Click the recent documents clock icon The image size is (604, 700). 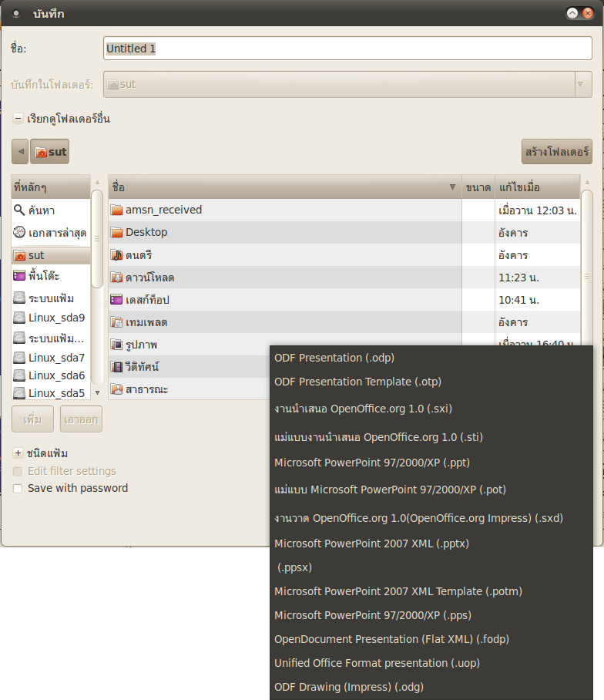pyautogui.click(x=19, y=232)
